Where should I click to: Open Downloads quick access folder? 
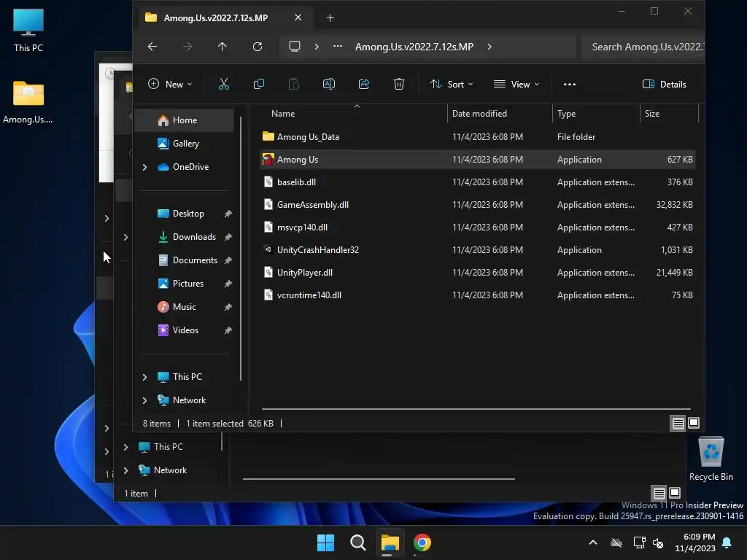194,237
